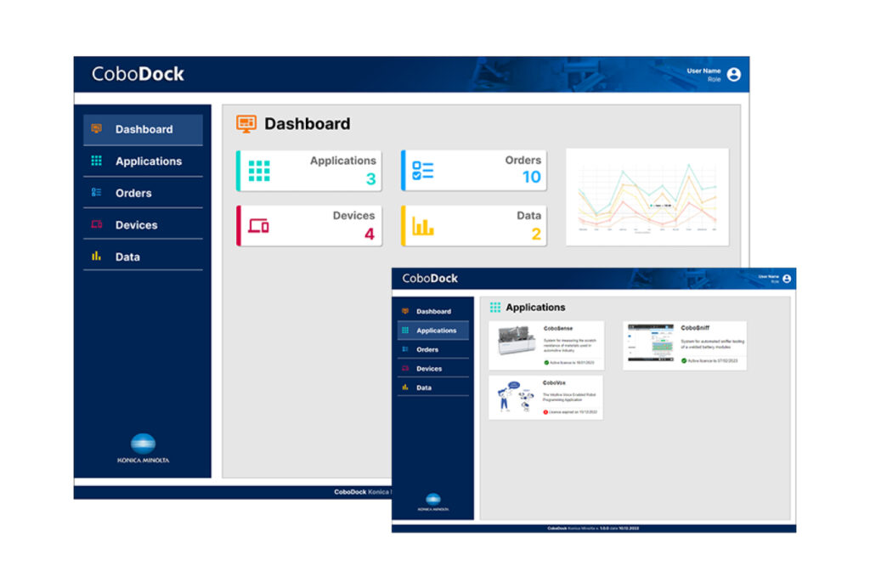Screen dimensions: 870x588
Task: Click the blue checklist icon on the Orders card
Action: coord(423,170)
